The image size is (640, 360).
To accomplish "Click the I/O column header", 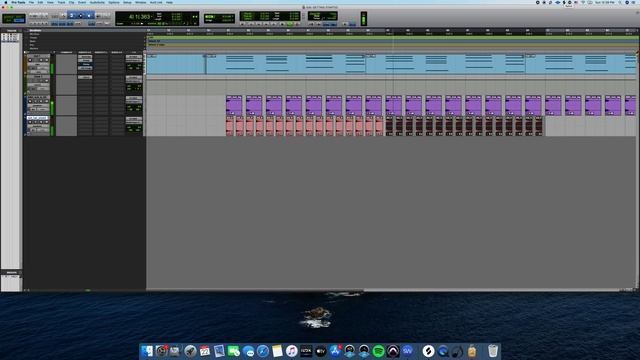I will [x=134, y=52].
